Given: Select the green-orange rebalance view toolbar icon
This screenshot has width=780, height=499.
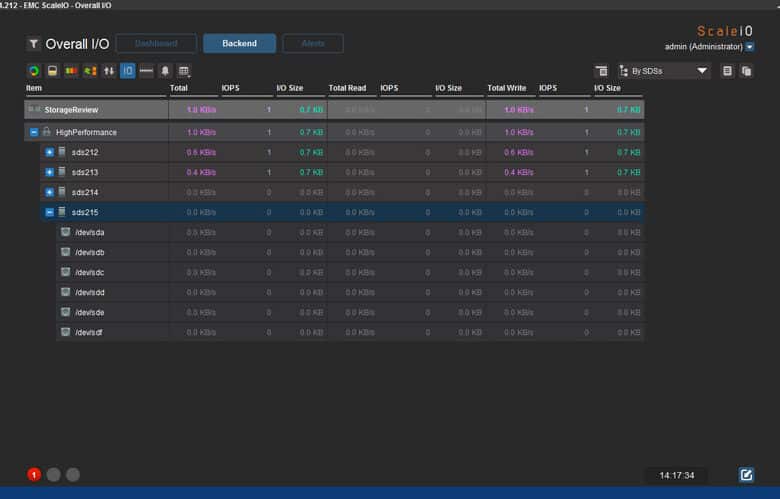Looking at the screenshot, I should pos(90,71).
